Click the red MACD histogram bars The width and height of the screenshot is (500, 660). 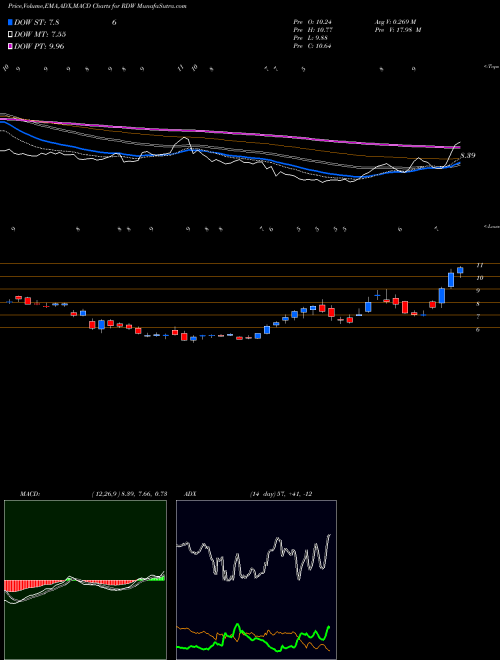pos(34,585)
